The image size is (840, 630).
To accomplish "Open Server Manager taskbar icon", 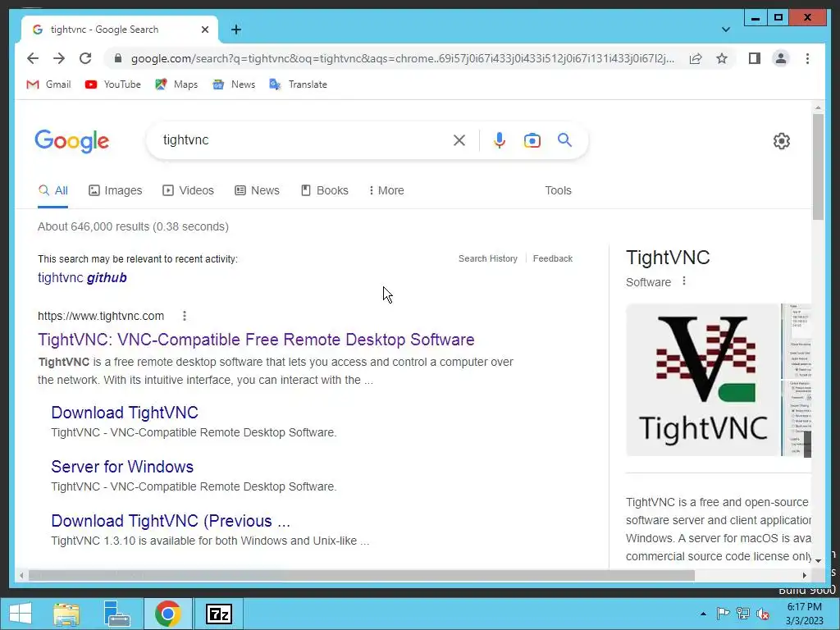I will [x=116, y=614].
